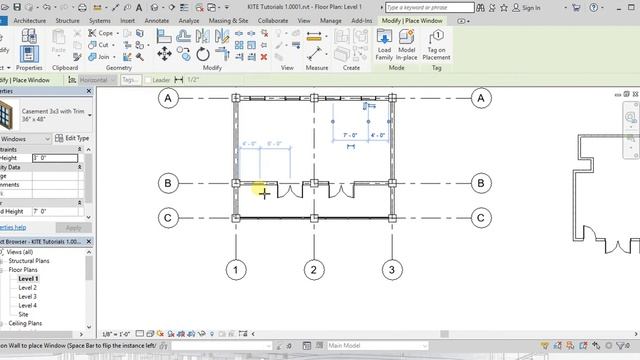This screenshot has height=360, width=640.
Task: Click the binoculars search icon
Action: (480, 7)
